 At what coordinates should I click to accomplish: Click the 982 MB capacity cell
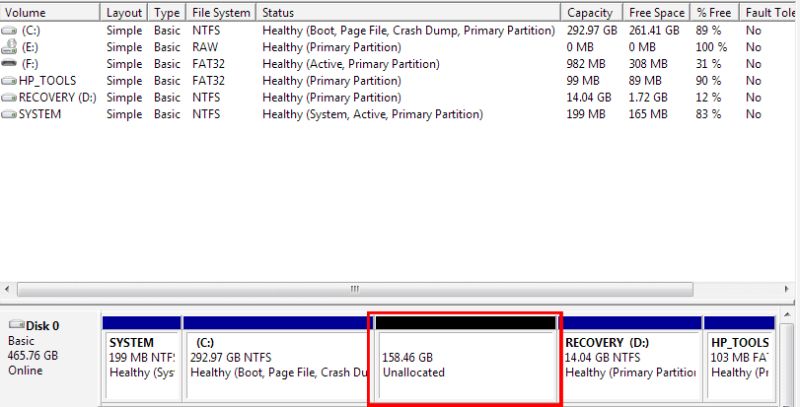[586, 64]
